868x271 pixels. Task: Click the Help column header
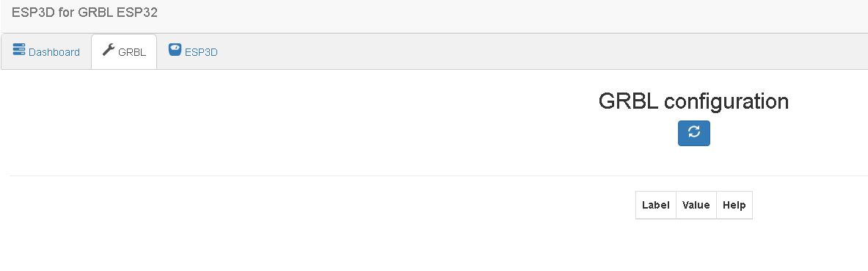pyautogui.click(x=734, y=205)
